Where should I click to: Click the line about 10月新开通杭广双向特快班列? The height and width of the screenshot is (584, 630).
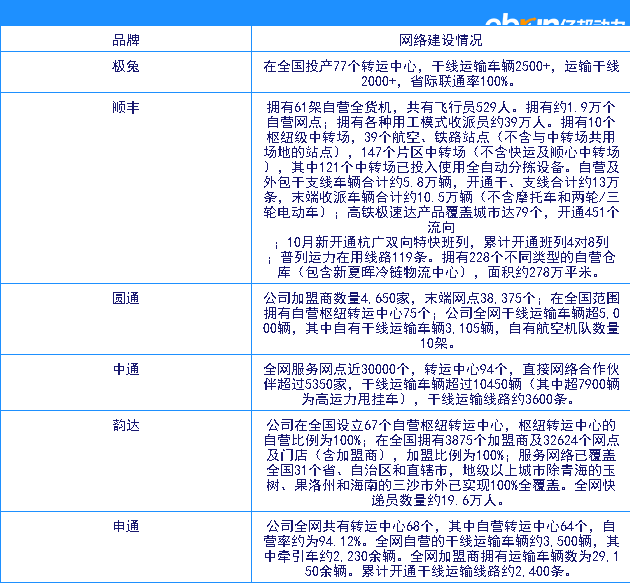tap(441, 242)
